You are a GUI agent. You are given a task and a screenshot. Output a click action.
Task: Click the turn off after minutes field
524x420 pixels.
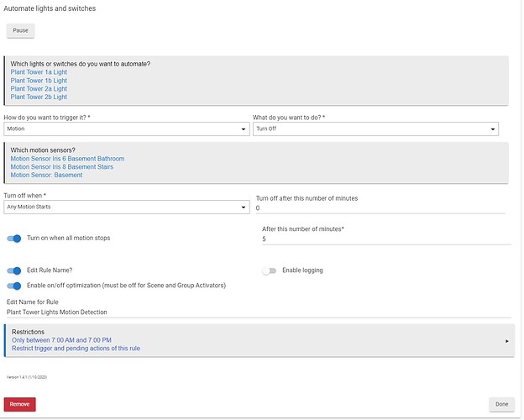(x=380, y=207)
